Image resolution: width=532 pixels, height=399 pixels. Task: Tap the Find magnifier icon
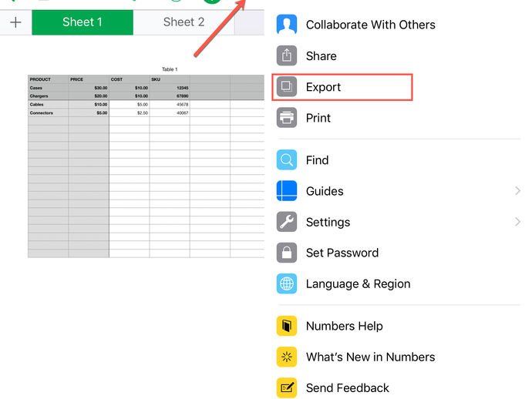coord(287,159)
